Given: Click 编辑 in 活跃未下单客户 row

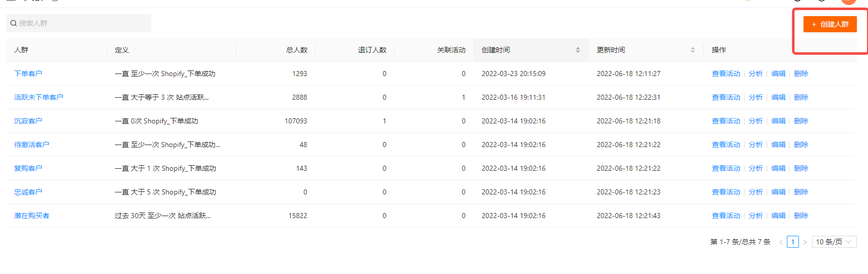Looking at the screenshot, I should (778, 97).
